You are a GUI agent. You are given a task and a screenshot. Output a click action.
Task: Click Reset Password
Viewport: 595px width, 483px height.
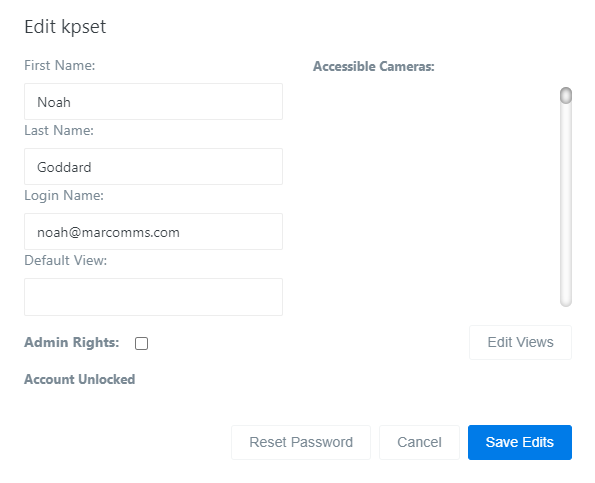coord(301,442)
